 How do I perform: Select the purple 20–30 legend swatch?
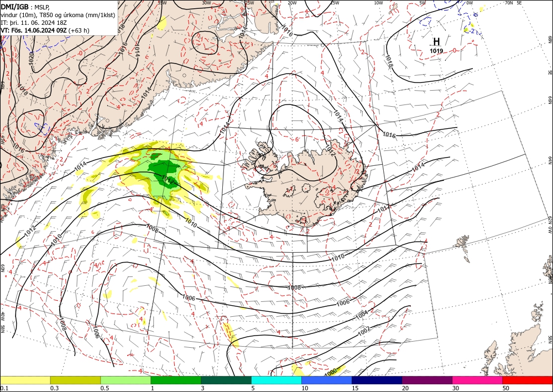click(427, 380)
